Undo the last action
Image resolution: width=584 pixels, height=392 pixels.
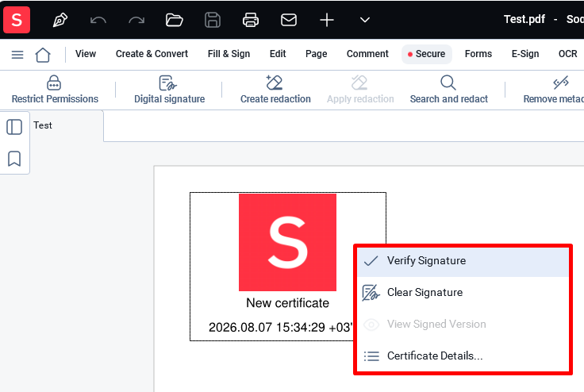(98, 20)
